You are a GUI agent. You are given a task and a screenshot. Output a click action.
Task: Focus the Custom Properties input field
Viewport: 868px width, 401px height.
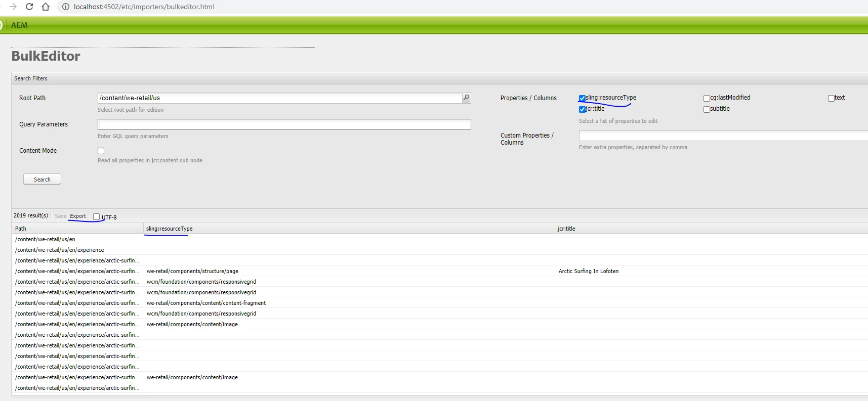[723, 136]
